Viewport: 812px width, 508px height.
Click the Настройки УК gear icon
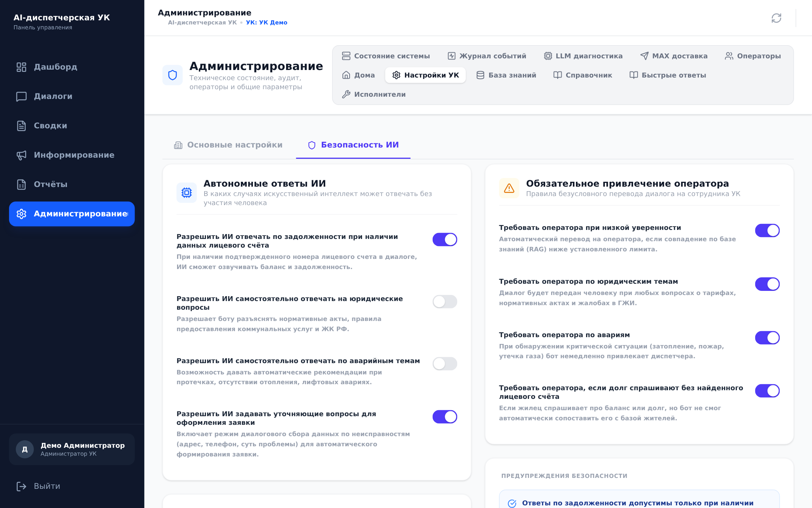(396, 75)
